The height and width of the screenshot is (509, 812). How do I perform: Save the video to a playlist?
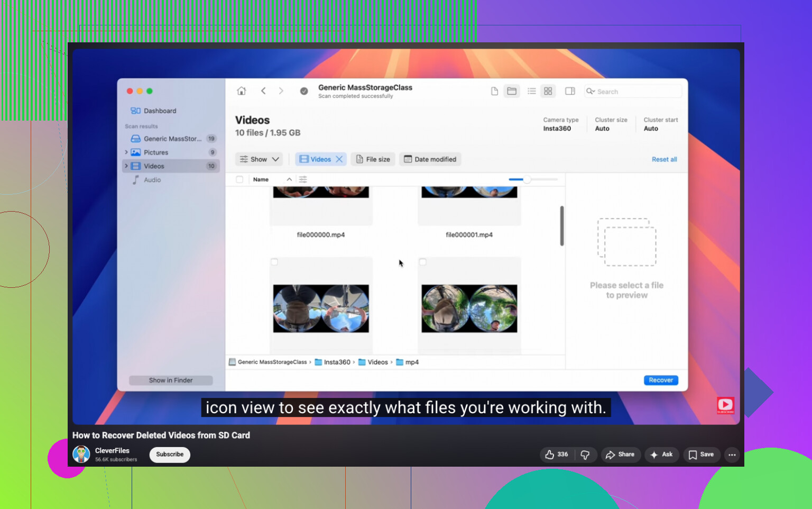[x=702, y=455]
